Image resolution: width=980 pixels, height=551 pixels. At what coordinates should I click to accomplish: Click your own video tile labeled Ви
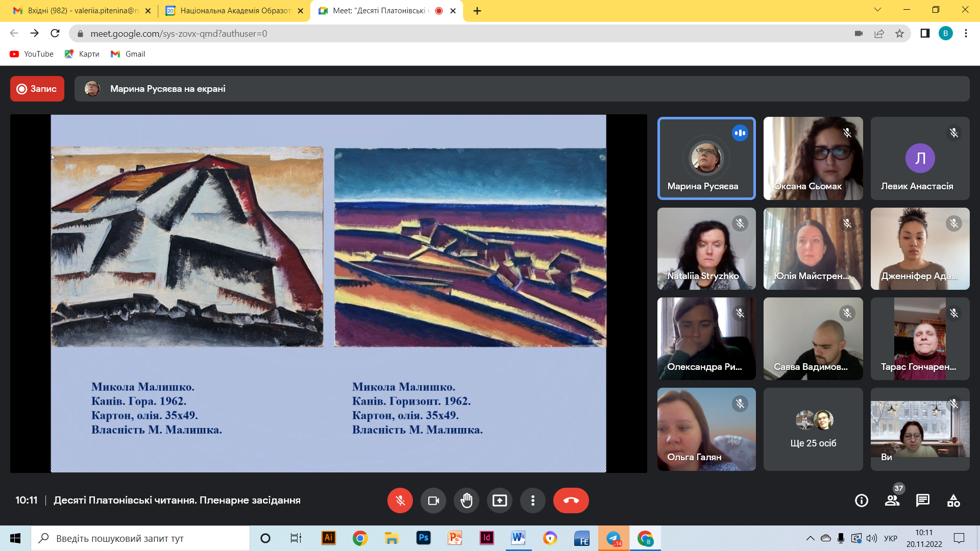coord(920,429)
